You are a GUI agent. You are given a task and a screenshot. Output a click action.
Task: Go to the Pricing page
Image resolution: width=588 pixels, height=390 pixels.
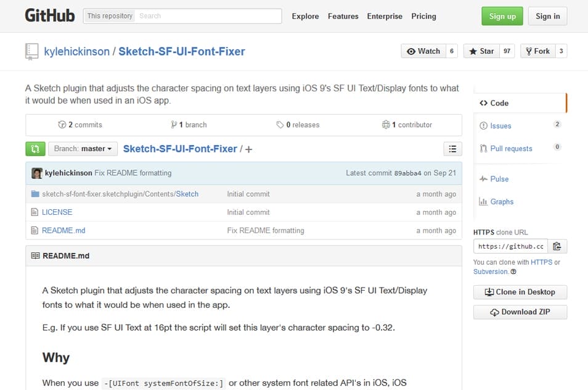click(x=423, y=17)
